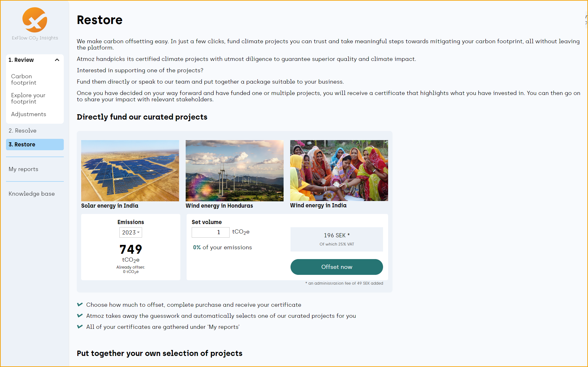This screenshot has height=367, width=588.
Task: Click the ExFlow orange logo icon
Action: click(35, 20)
